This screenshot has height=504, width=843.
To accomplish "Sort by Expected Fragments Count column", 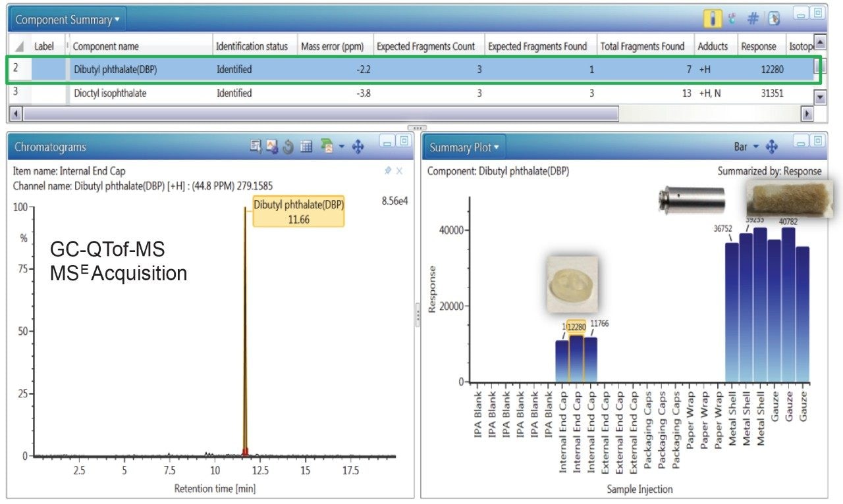I will [428, 47].
